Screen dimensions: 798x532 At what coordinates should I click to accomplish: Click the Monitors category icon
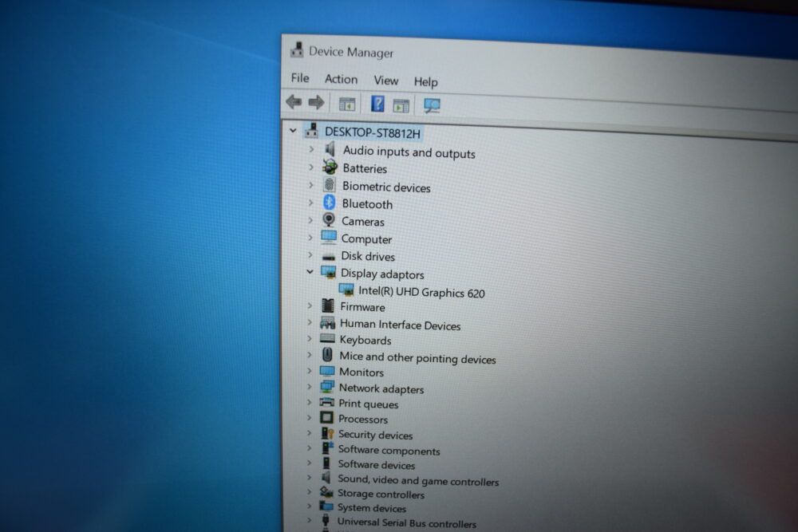327,371
